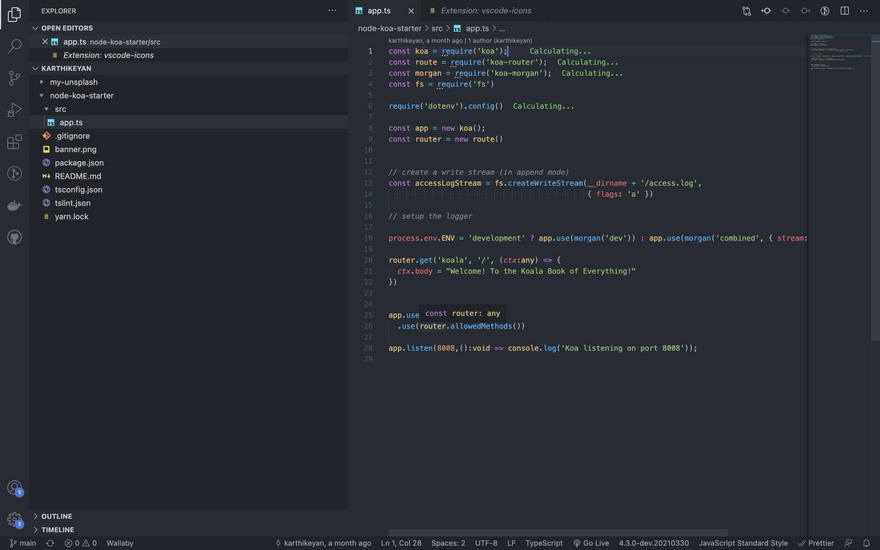Open the Source Control view
880x550 pixels.
(x=14, y=78)
